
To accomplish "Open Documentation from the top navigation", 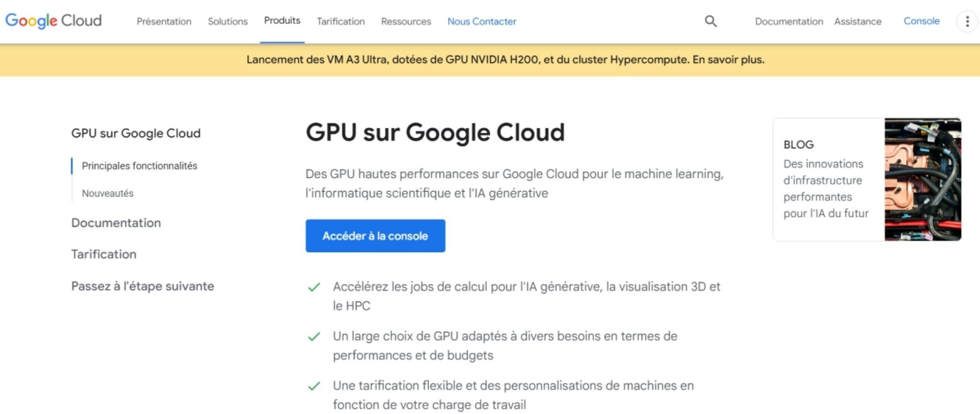I will (789, 22).
